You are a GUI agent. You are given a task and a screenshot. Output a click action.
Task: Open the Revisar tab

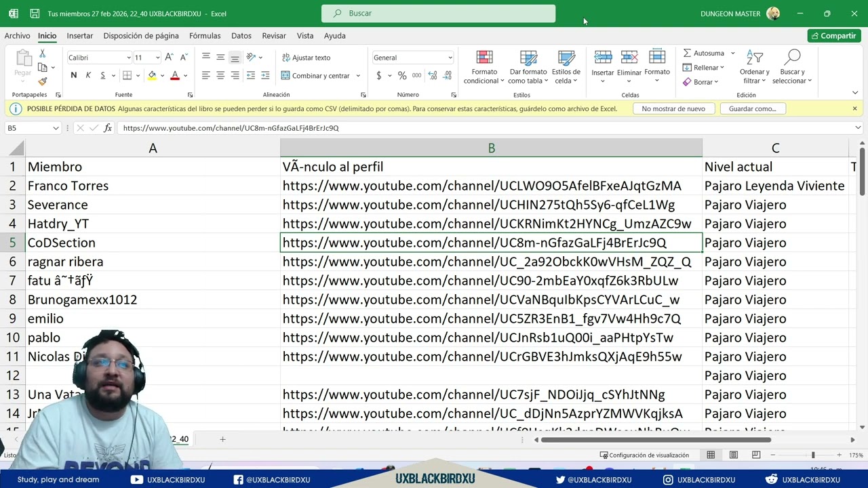tap(274, 36)
